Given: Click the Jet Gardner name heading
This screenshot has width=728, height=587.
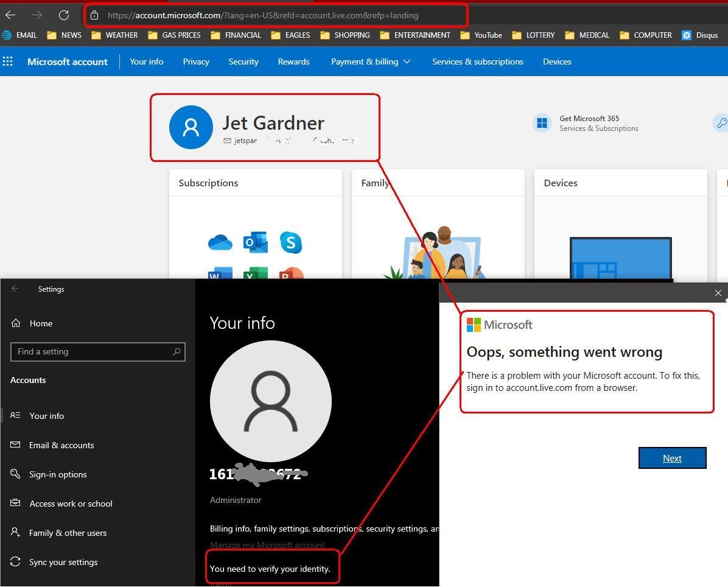Looking at the screenshot, I should click(273, 123).
